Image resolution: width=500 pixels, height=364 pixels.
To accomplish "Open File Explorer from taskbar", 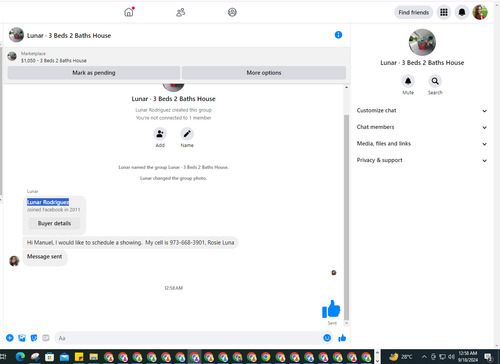I will [93, 357].
